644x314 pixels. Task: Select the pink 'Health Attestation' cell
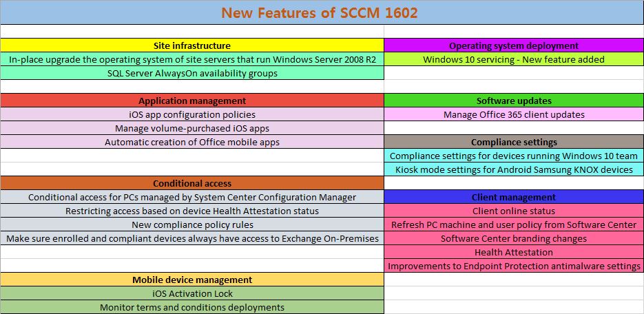click(x=514, y=252)
